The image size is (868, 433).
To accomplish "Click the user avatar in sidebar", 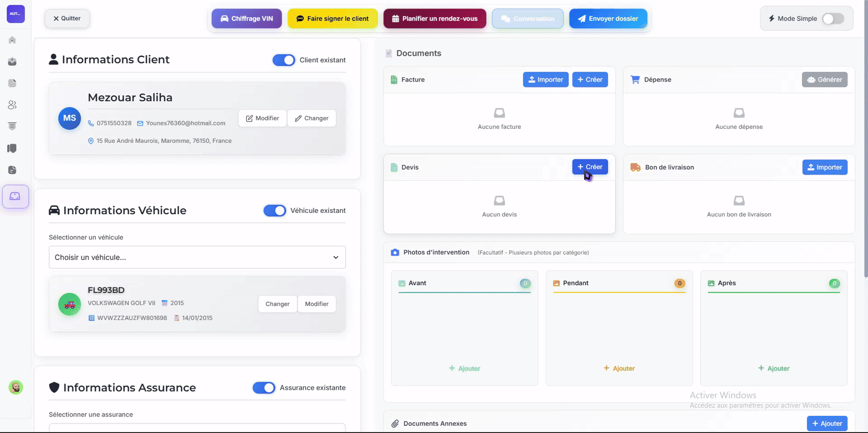I will [x=16, y=387].
